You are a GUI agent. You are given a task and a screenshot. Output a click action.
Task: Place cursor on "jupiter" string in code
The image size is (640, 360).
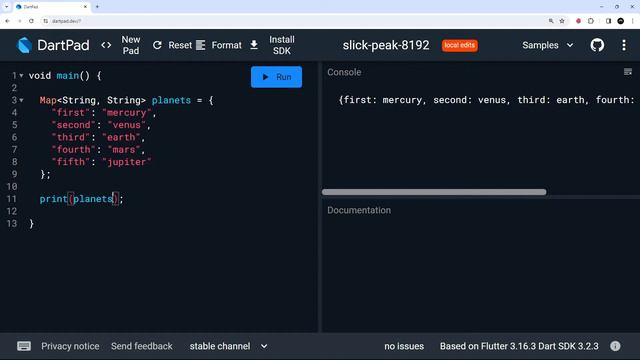[x=127, y=162]
